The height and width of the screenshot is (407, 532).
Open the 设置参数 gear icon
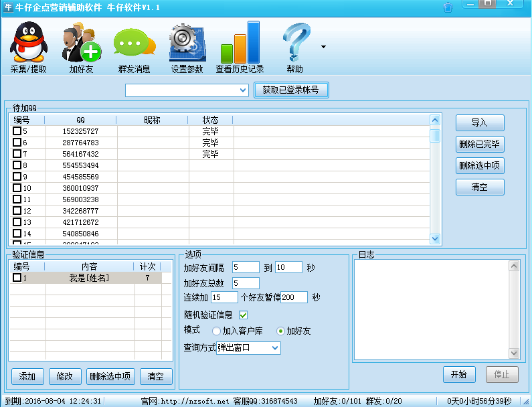point(187,47)
